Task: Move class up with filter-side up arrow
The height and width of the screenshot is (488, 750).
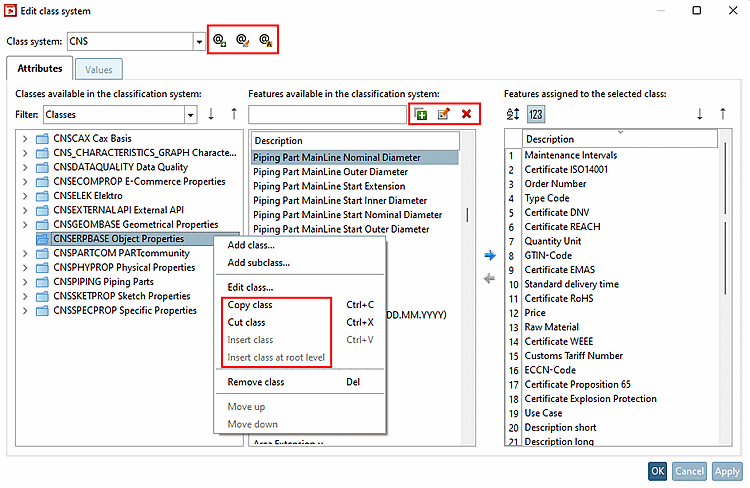Action: click(x=234, y=114)
